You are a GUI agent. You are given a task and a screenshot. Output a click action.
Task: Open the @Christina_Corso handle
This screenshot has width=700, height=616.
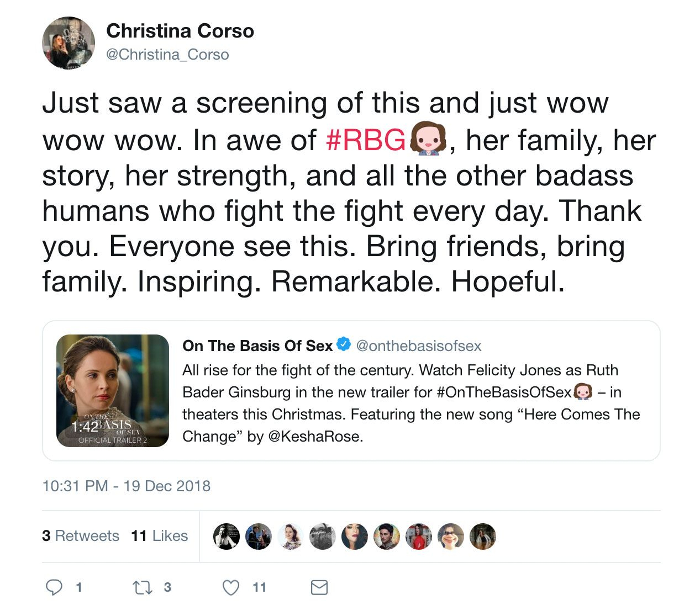168,54
